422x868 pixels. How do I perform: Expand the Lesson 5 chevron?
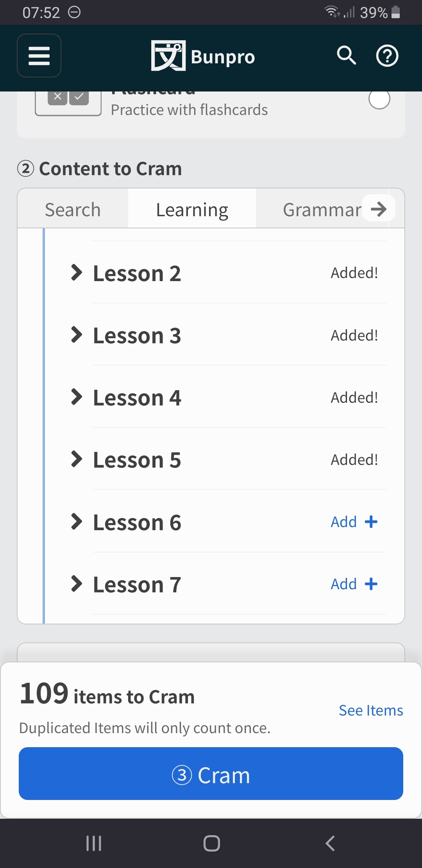77,459
